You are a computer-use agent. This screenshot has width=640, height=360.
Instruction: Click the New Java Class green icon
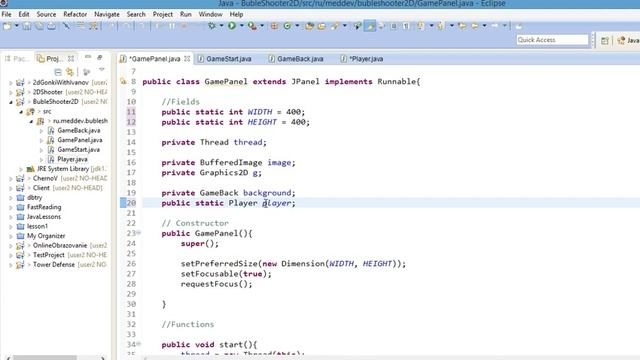(x=287, y=26)
